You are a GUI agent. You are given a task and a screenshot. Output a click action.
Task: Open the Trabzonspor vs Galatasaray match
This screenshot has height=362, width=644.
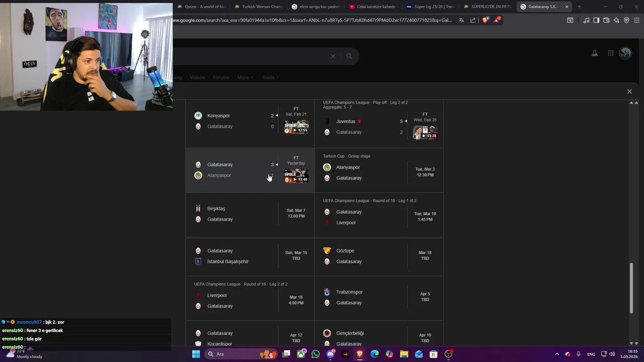tap(379, 298)
